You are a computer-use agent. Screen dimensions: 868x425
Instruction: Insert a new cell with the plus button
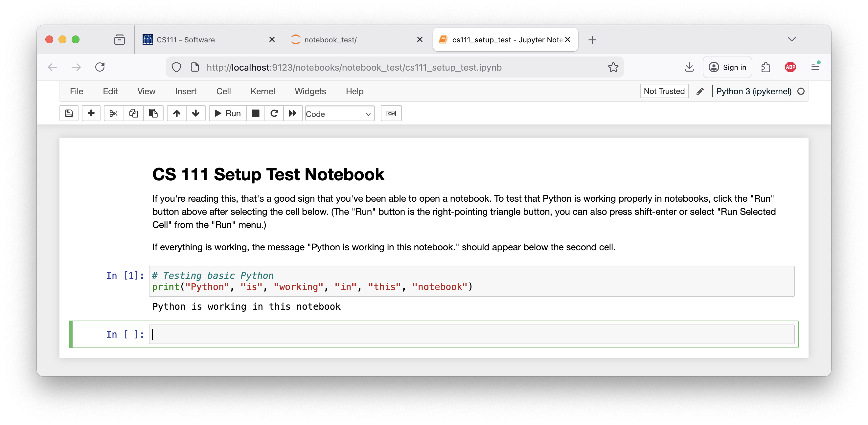pyautogui.click(x=91, y=114)
